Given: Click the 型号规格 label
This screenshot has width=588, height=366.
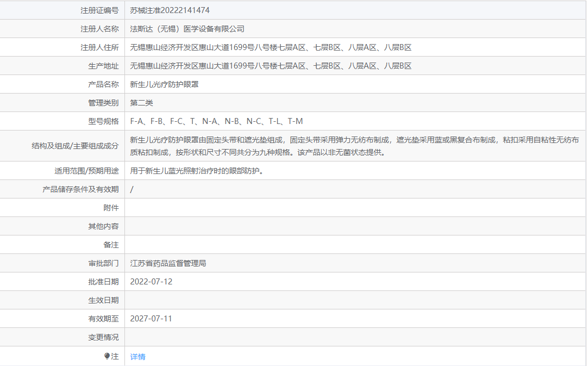Looking at the screenshot, I should [103, 121].
